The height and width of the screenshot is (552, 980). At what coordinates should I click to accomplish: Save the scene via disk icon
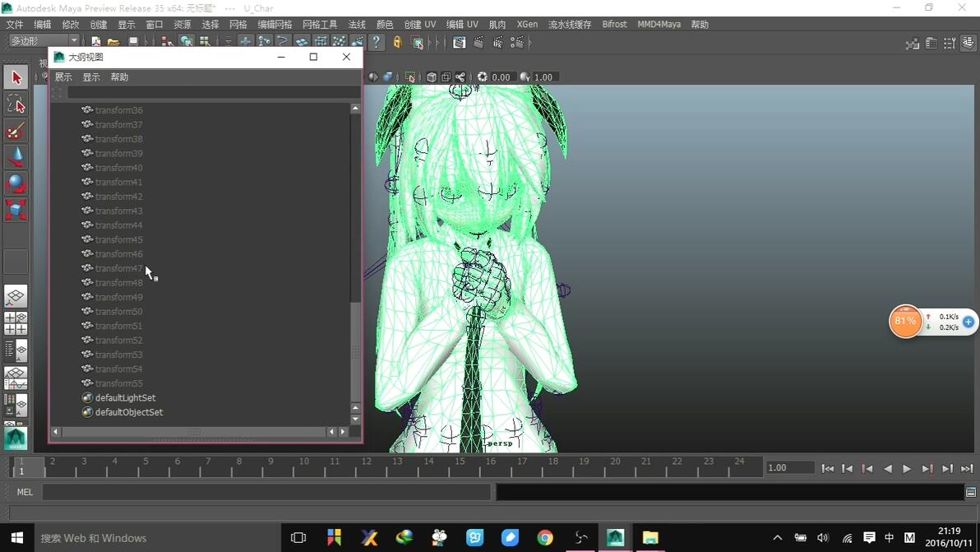point(133,41)
